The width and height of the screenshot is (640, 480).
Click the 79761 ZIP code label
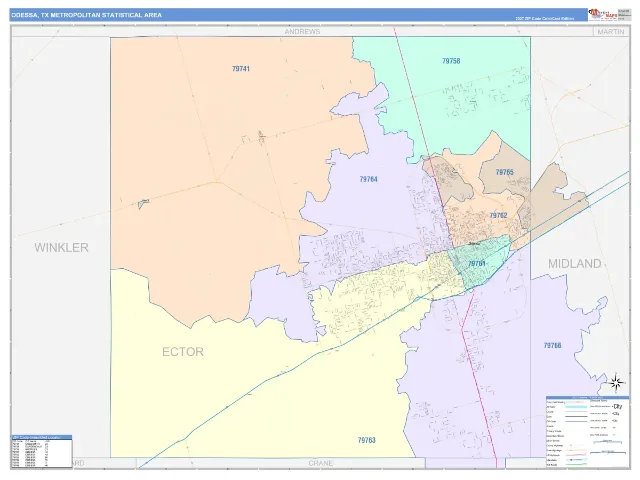pyautogui.click(x=477, y=264)
